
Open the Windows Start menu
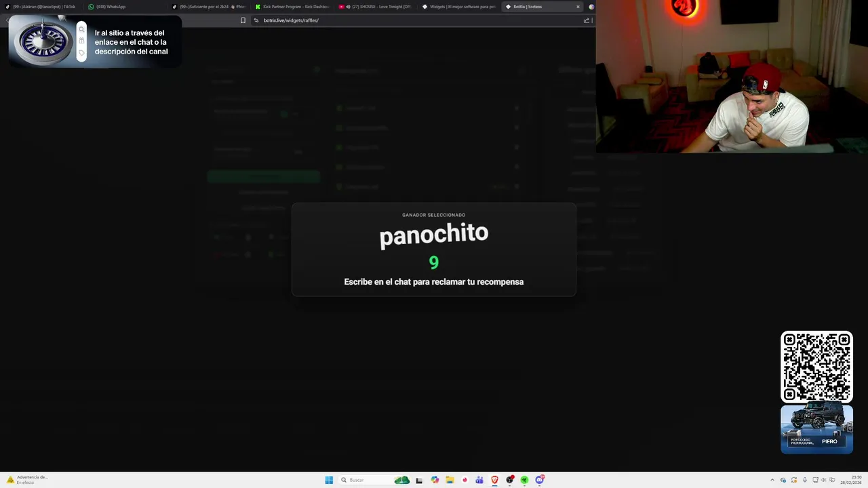click(329, 480)
